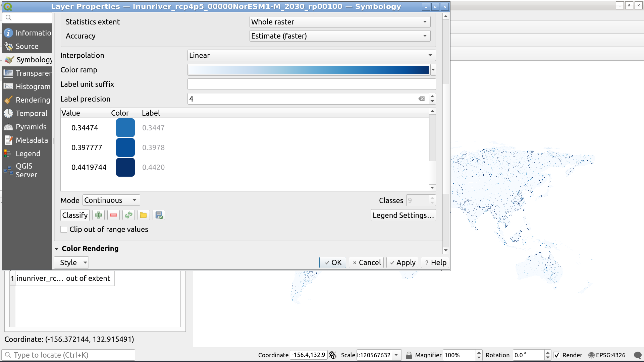Open Legend Settings dialog
The height and width of the screenshot is (362, 644).
point(402,215)
